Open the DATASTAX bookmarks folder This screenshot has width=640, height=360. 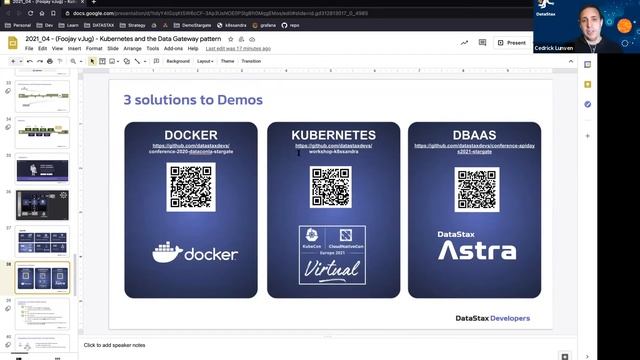(x=99, y=25)
